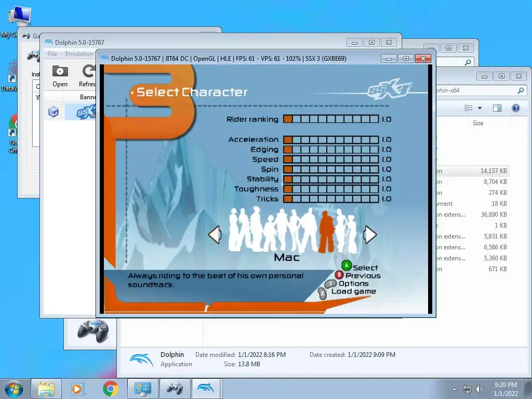Switch to Control Panel taskbar item

tap(142, 389)
